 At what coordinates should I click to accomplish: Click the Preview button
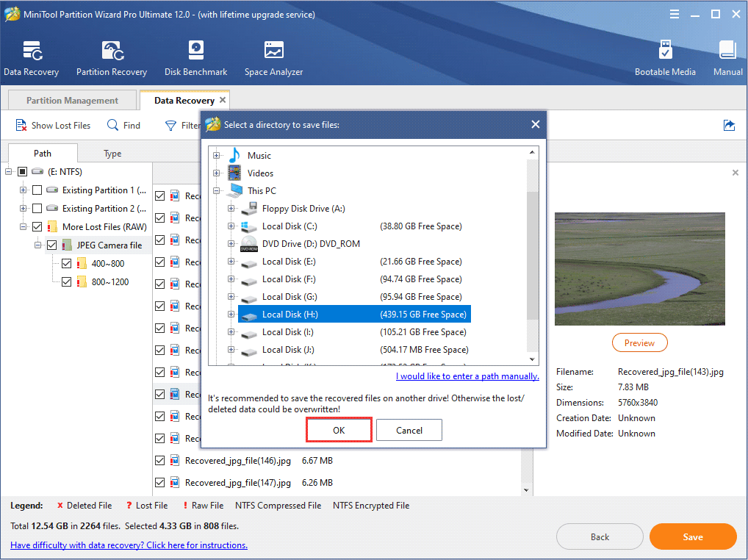[639, 343]
